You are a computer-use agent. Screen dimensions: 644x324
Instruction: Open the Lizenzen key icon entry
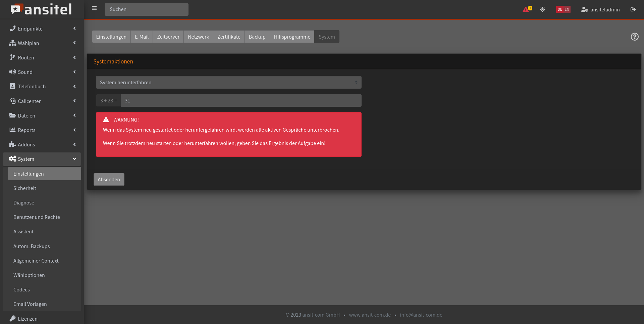13,318
